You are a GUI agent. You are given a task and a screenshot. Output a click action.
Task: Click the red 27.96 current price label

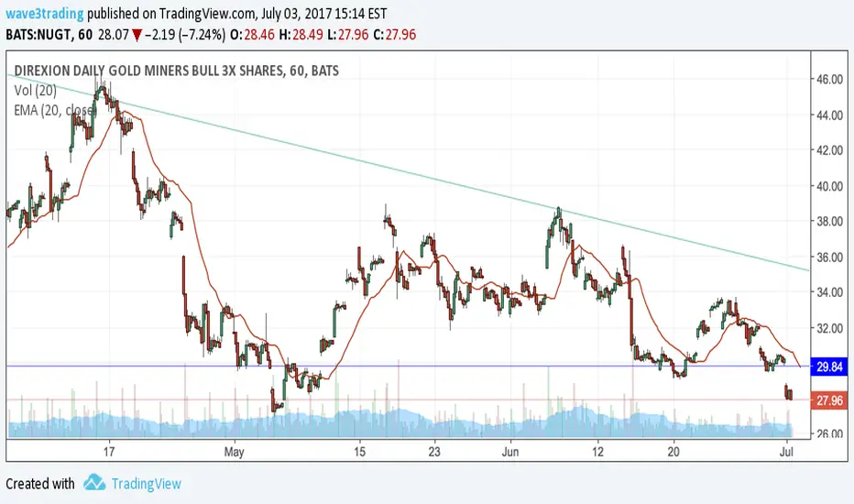click(x=829, y=400)
